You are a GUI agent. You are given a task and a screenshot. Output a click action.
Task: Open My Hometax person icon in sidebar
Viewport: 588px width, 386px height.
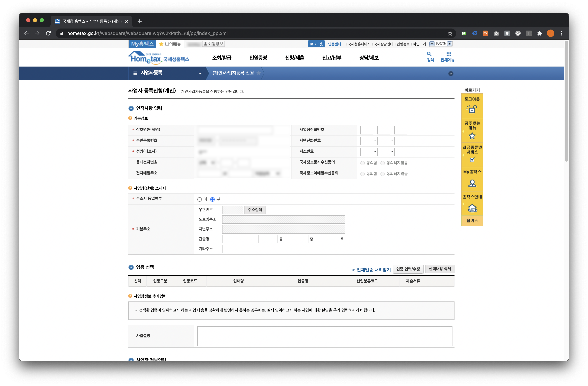[472, 183]
